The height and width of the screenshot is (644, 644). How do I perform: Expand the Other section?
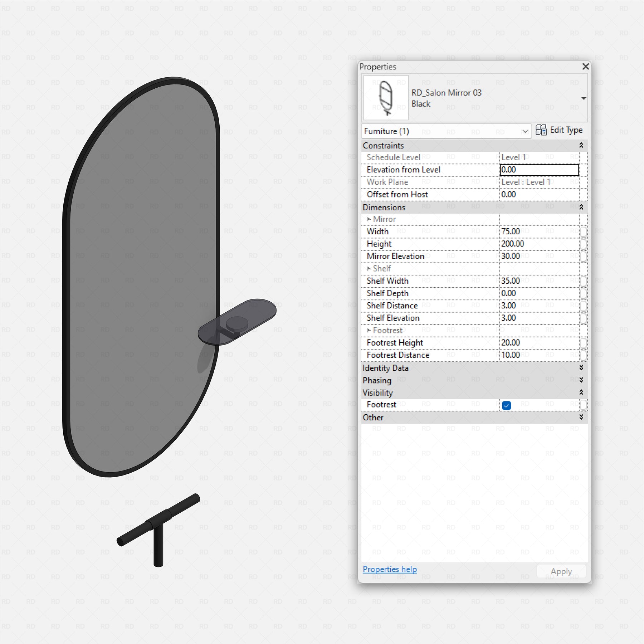[581, 417]
